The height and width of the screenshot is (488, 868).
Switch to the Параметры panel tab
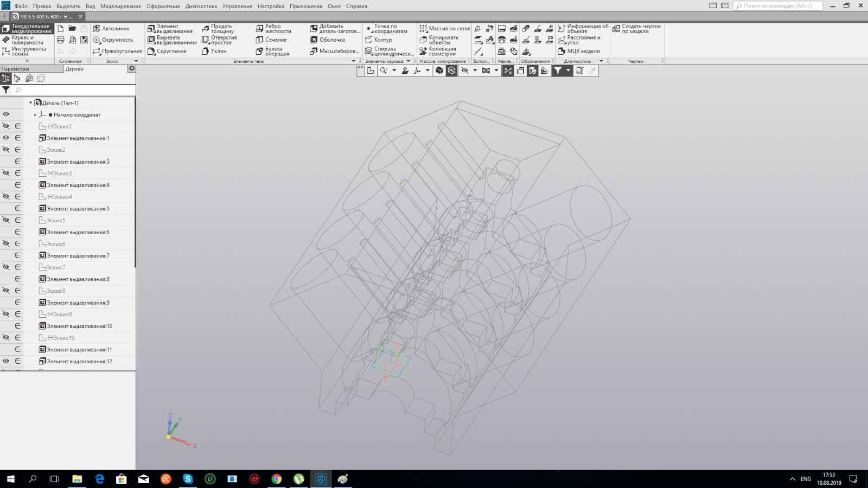[15, 69]
